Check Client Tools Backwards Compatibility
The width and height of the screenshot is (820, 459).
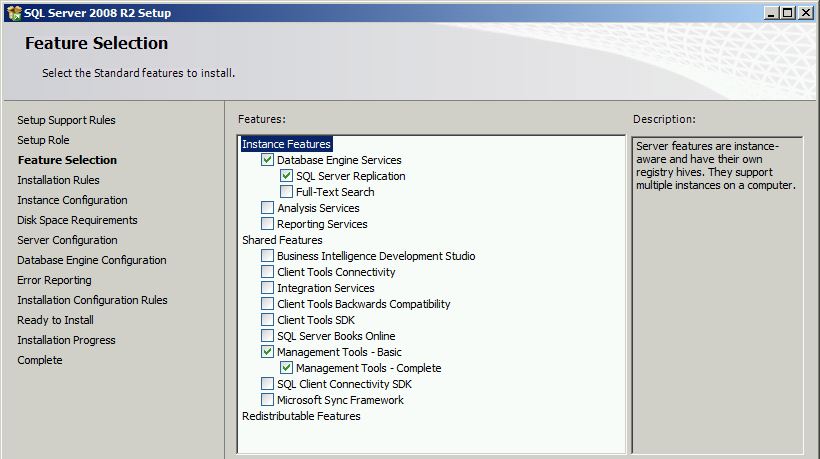coord(267,304)
